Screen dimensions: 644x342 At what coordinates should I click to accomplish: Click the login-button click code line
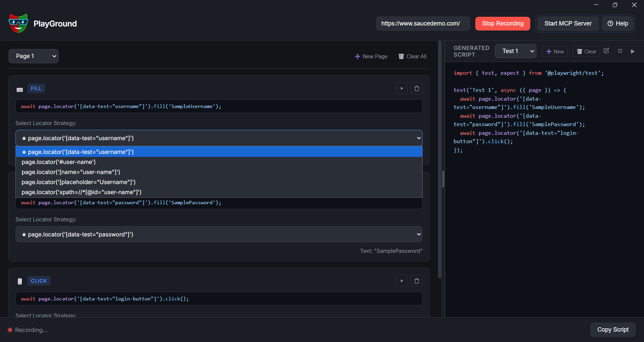[x=219, y=299]
